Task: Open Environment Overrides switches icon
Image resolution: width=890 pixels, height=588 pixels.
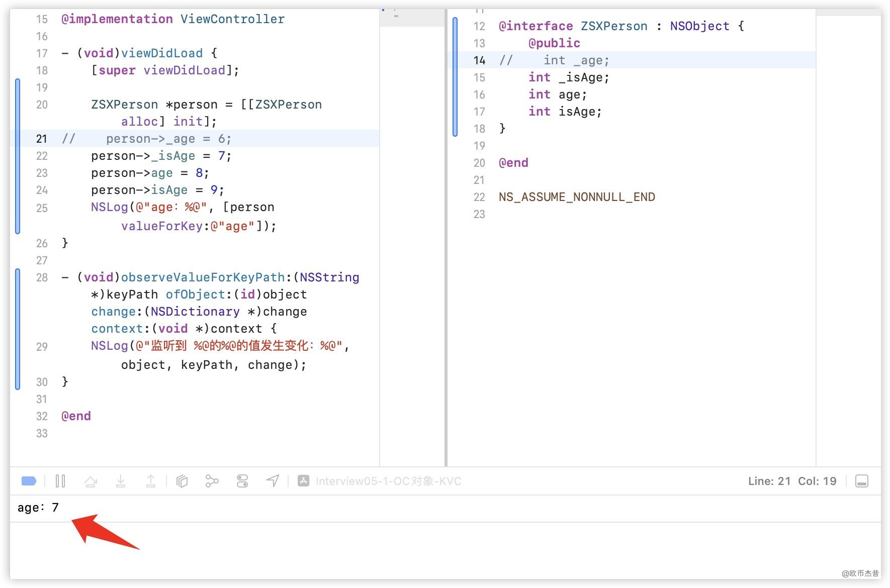Action: coord(242,481)
